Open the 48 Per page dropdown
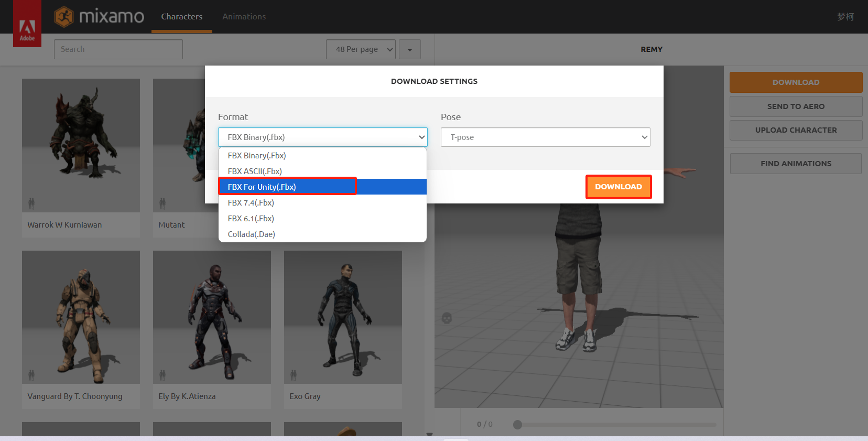Viewport: 868px width, 441px height. (x=361, y=49)
